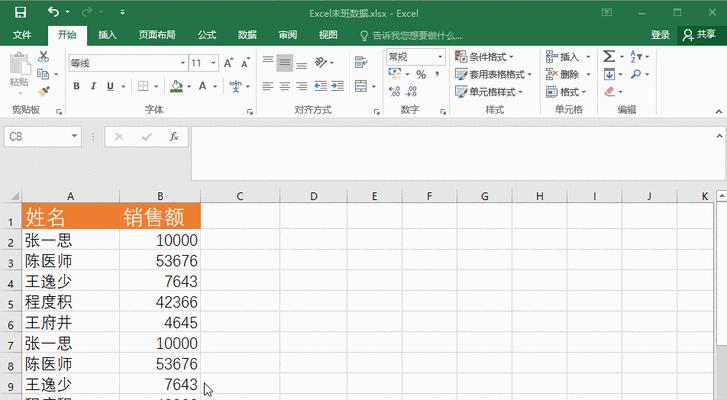Screen dimensions: 727x400
Task: Switch to the 视图 tab
Action: click(x=328, y=35)
